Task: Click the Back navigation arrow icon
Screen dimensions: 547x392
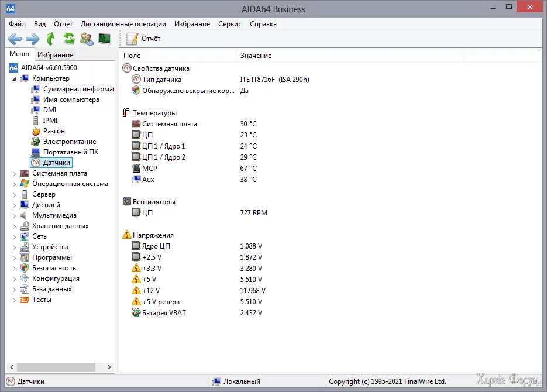Action: tap(15, 39)
